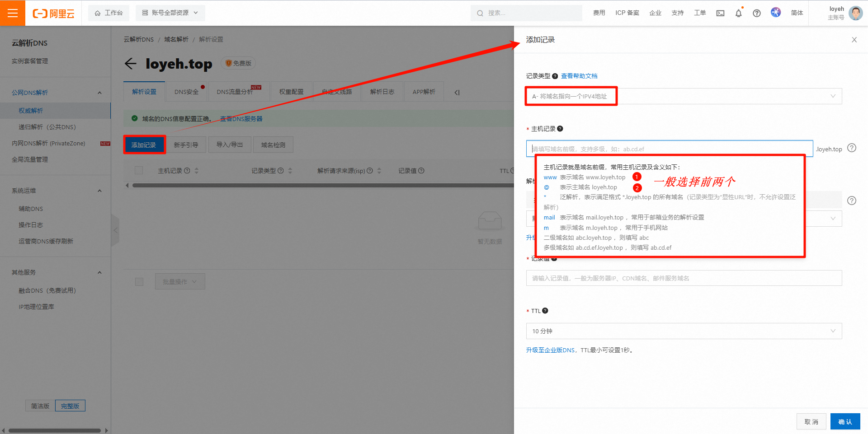Click help icon beside 记录类型 label in panel
Viewport: 868px width, 434px height.
pyautogui.click(x=555, y=76)
